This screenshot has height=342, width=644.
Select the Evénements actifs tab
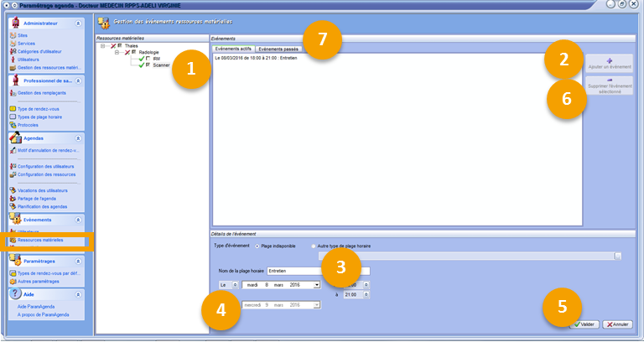(232, 49)
